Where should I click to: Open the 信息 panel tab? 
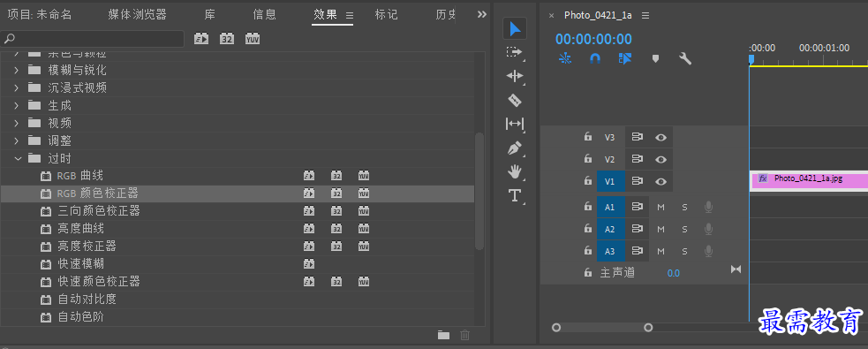point(265,15)
